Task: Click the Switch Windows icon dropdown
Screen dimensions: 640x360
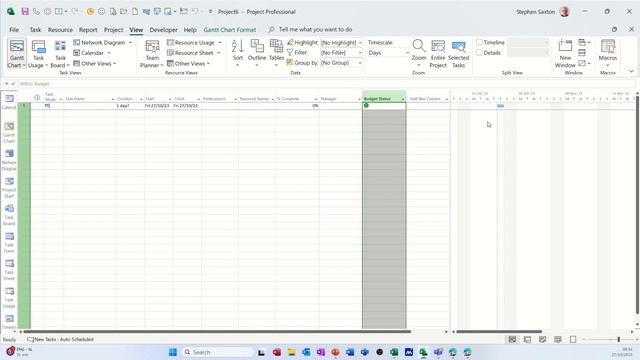Action: (x=584, y=42)
